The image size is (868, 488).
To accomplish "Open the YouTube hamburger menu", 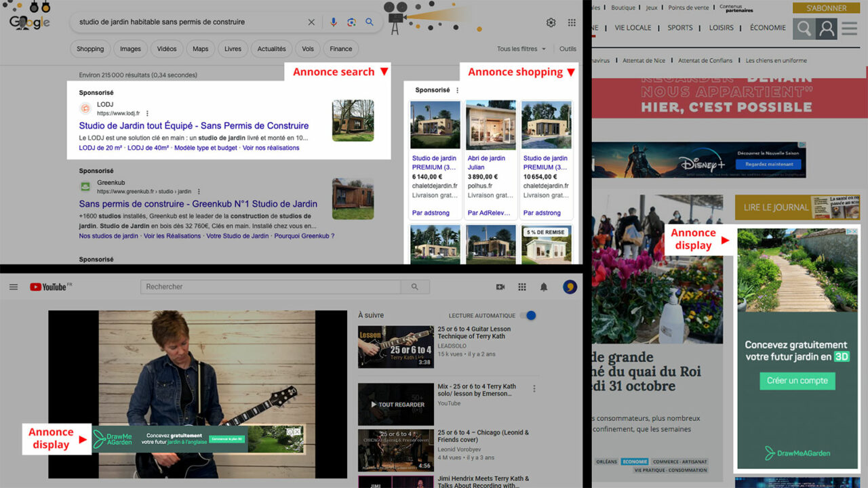I will pyautogui.click(x=13, y=286).
